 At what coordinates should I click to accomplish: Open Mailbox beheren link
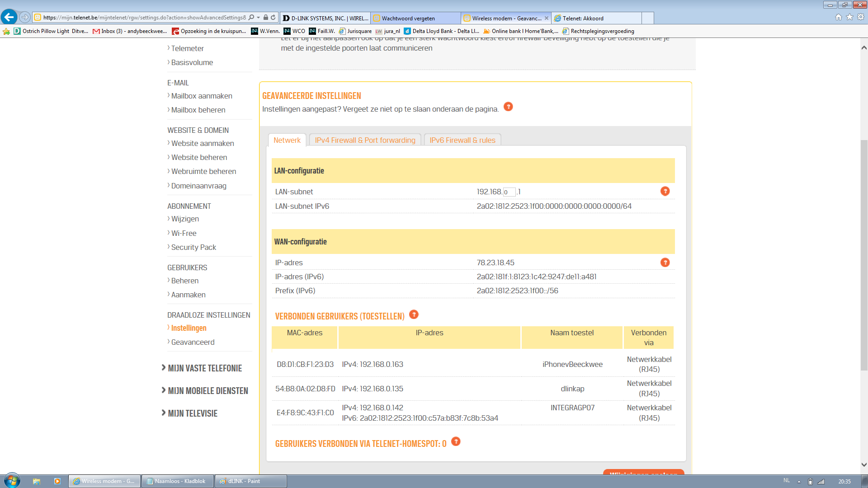[x=198, y=110]
